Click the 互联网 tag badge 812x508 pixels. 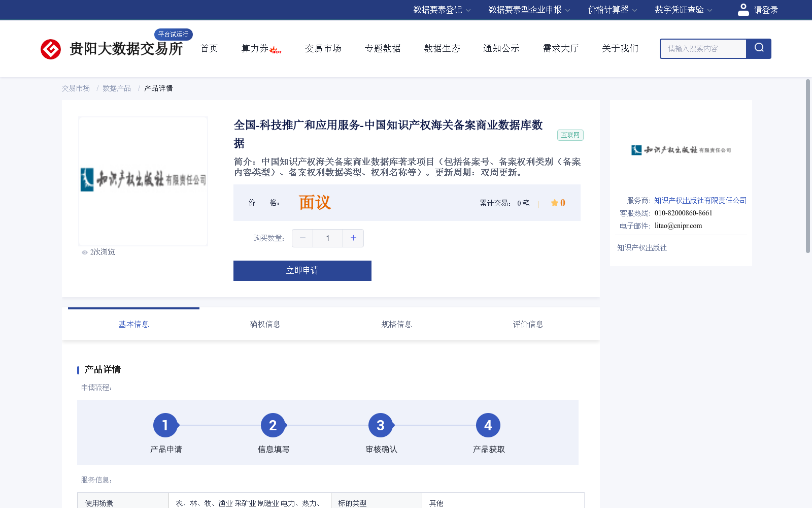tap(570, 135)
